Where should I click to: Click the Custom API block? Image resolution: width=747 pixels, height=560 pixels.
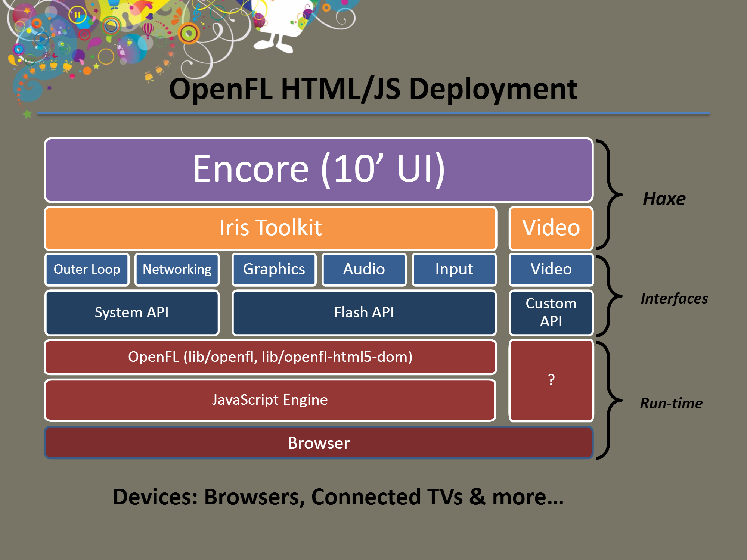pyautogui.click(x=551, y=313)
